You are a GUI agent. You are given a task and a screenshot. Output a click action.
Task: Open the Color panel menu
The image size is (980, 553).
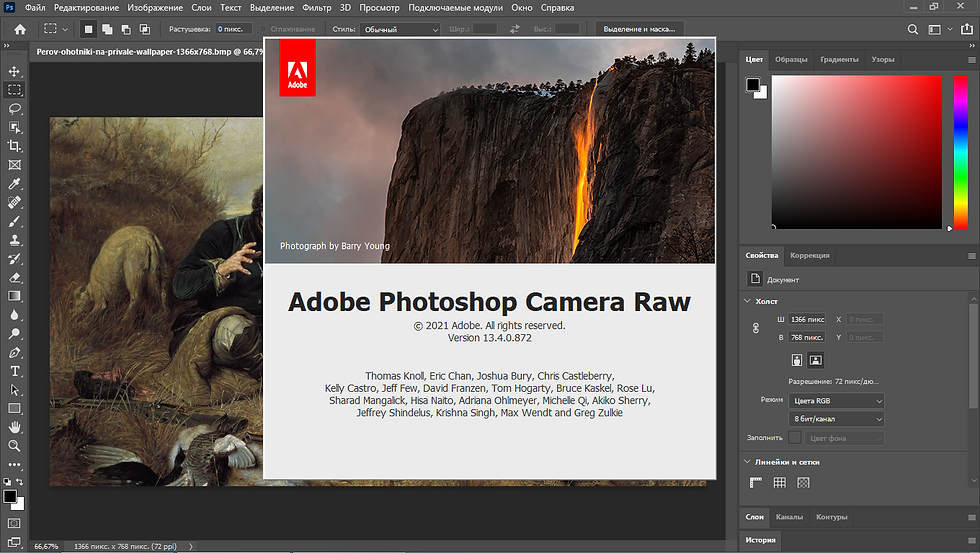click(972, 60)
